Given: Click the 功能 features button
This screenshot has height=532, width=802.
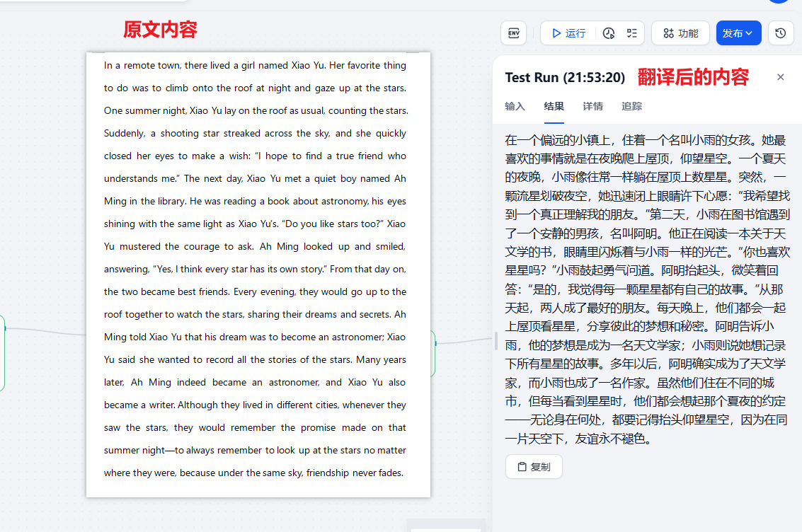Looking at the screenshot, I should coord(680,33).
